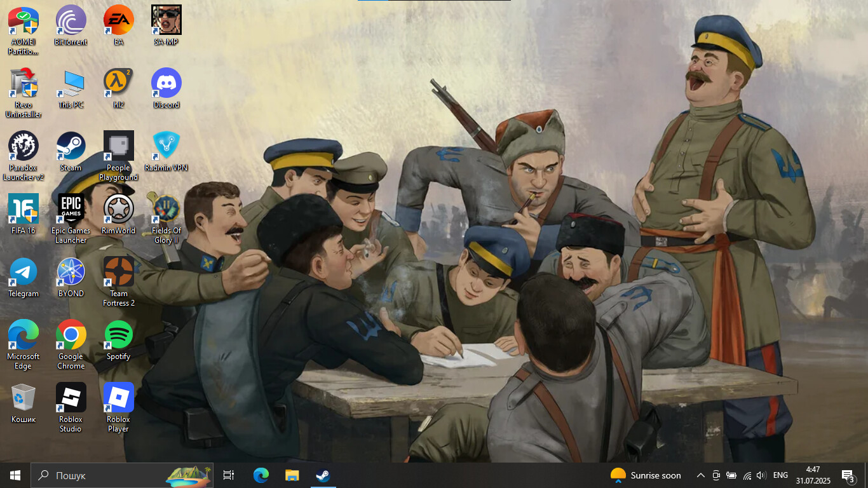Viewport: 868px width, 488px height.
Task: Select the Microsoft Edge desktop icon
Action: tap(24, 344)
